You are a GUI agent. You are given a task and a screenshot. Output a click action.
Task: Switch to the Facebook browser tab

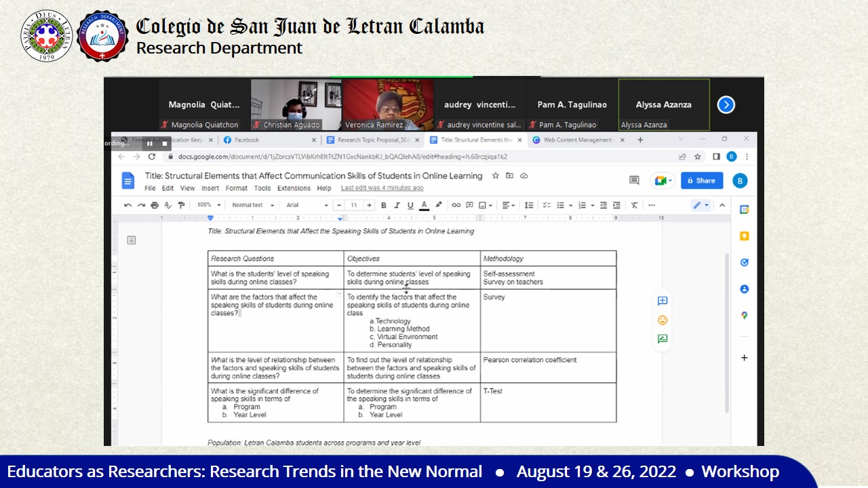(247, 140)
